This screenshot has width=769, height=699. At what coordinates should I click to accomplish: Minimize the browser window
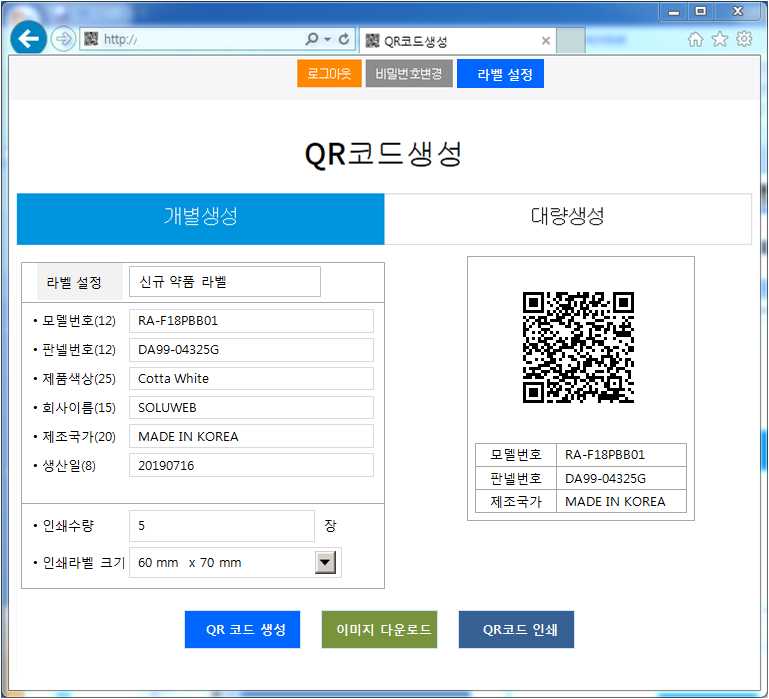pyautogui.click(x=674, y=12)
